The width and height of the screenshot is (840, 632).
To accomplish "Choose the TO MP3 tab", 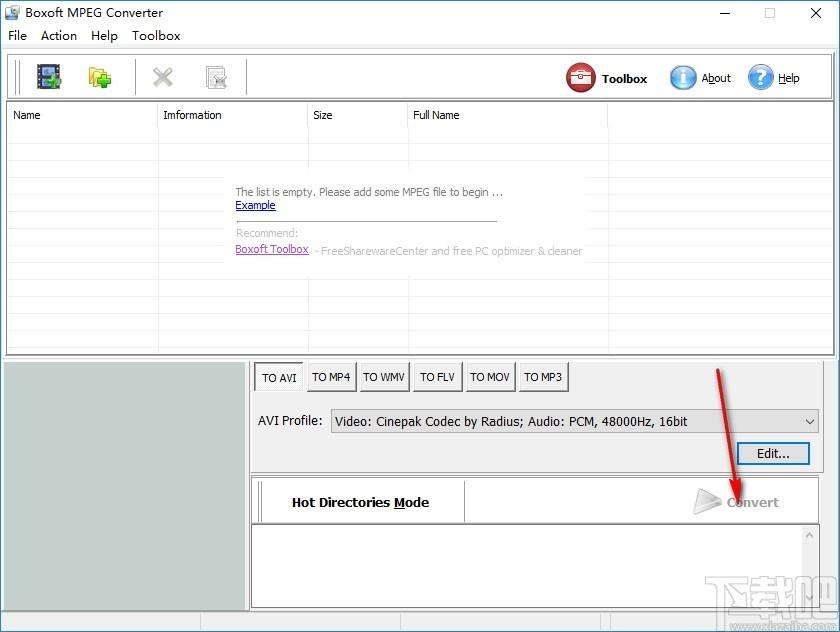I will [543, 377].
